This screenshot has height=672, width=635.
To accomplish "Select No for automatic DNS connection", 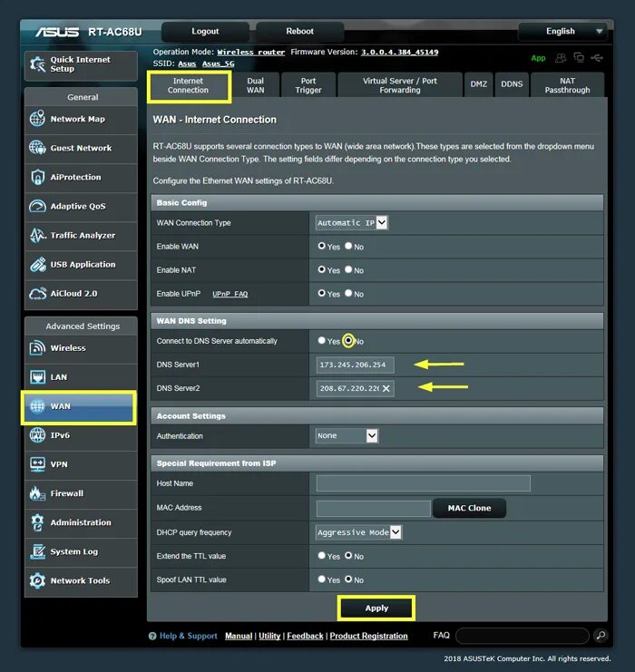I will [x=348, y=340].
